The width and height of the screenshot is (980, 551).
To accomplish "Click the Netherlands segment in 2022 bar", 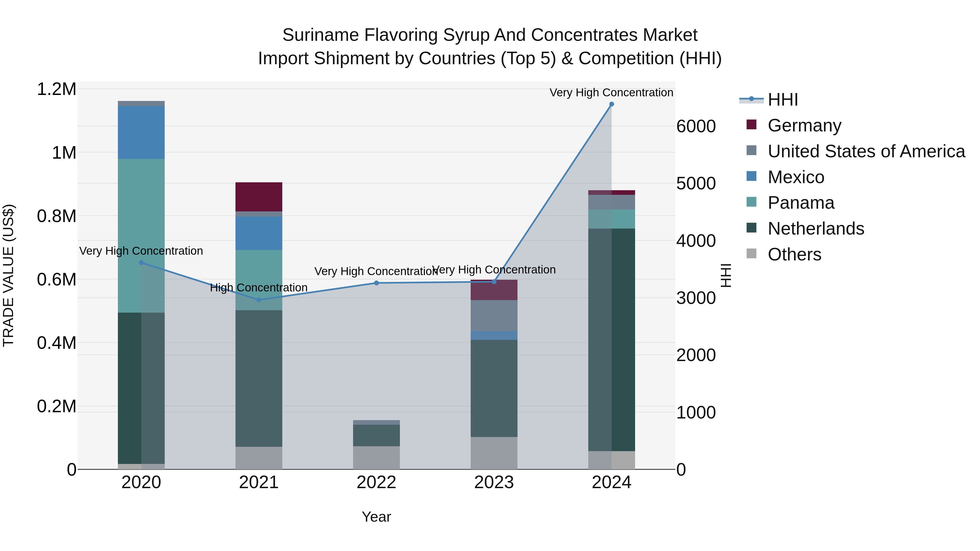I will pos(376,435).
